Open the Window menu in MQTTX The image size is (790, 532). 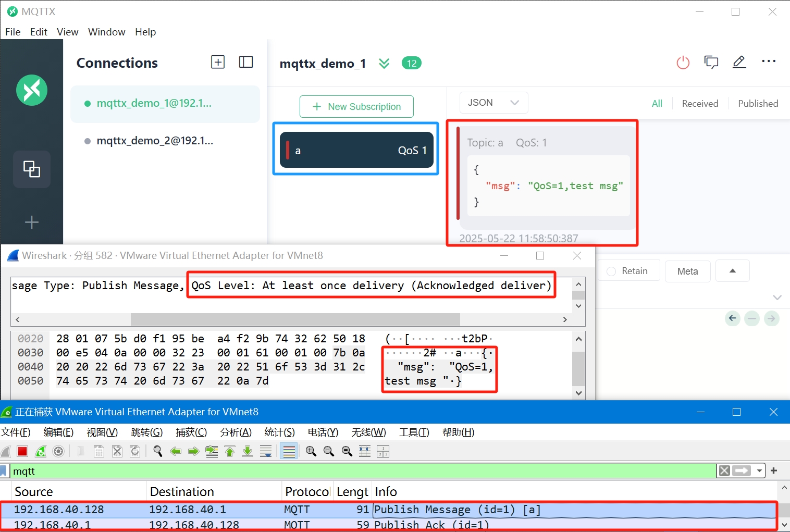tap(107, 32)
